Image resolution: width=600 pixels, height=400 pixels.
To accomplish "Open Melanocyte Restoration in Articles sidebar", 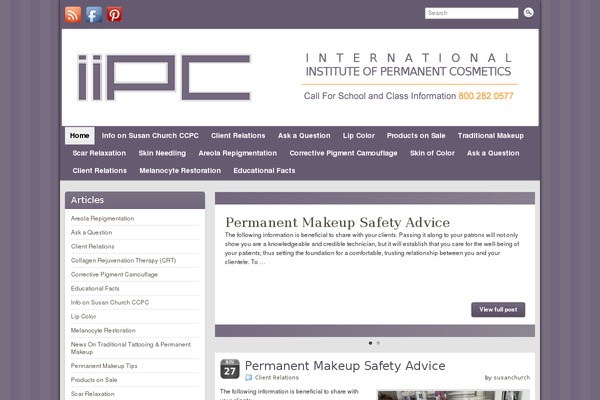I will (x=103, y=330).
